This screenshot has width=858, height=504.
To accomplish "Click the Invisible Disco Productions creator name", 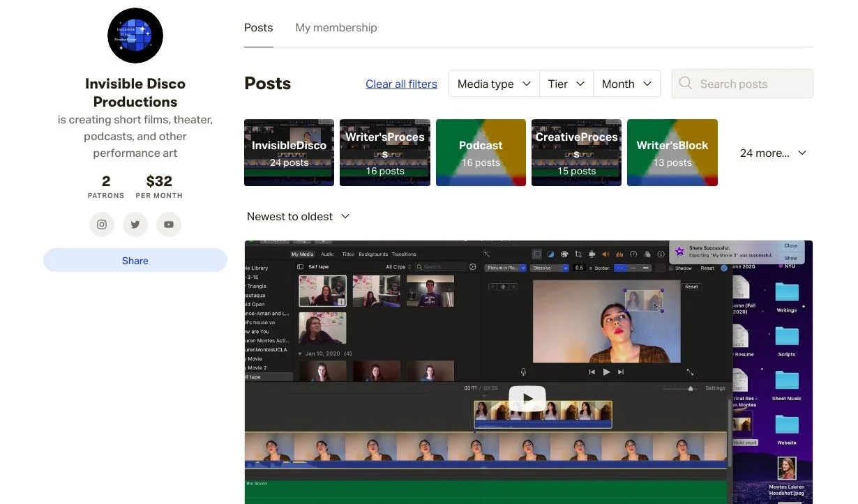I will (135, 93).
